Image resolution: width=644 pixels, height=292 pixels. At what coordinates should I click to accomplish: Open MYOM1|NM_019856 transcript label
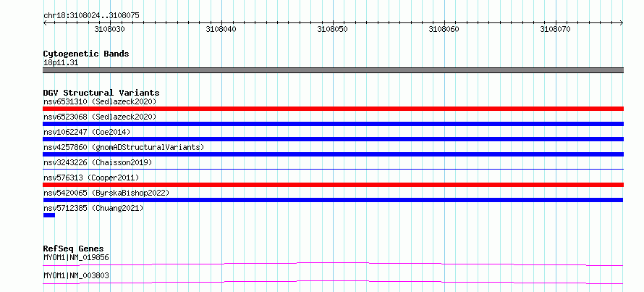click(x=76, y=258)
